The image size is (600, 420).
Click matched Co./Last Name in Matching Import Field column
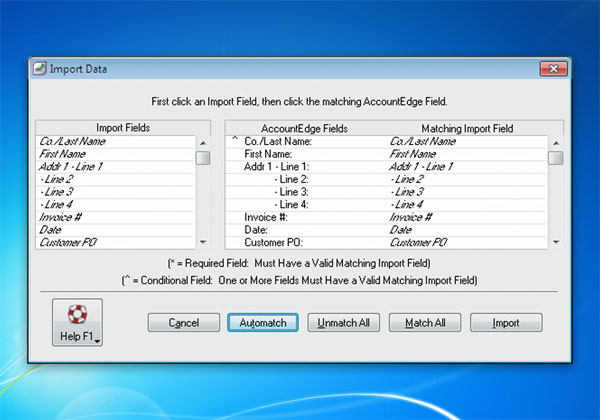click(x=423, y=142)
